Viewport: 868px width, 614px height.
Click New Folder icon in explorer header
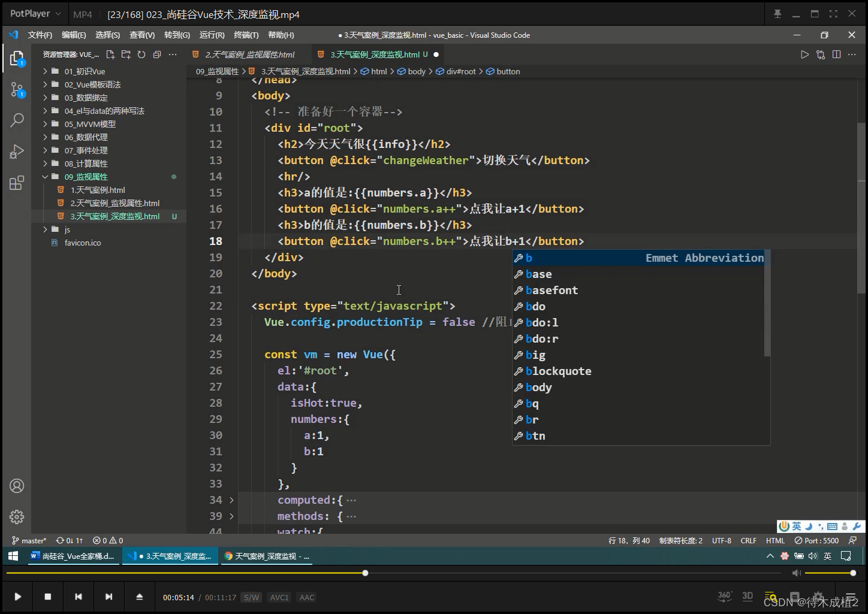(x=126, y=55)
